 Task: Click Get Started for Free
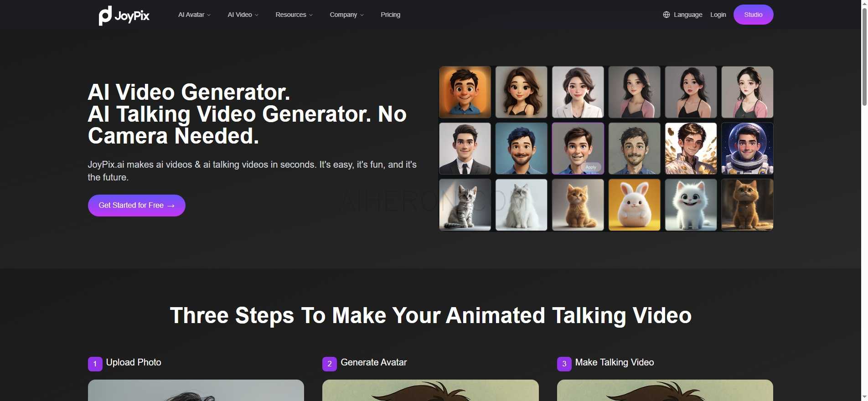[x=136, y=206]
